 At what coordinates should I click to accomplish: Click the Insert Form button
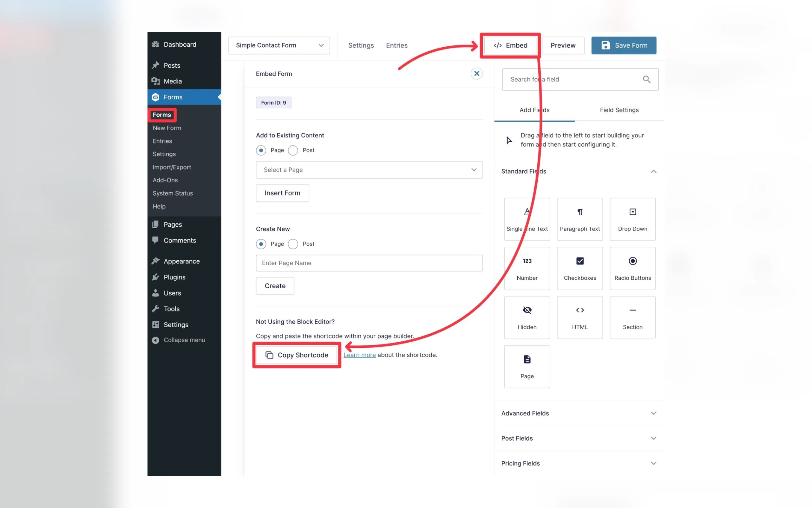(x=283, y=193)
